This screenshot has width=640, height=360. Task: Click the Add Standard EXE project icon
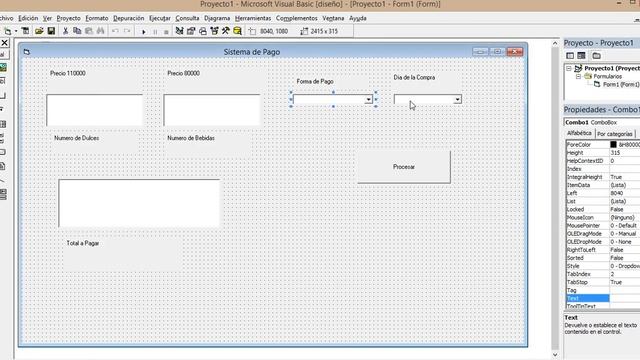[7, 31]
